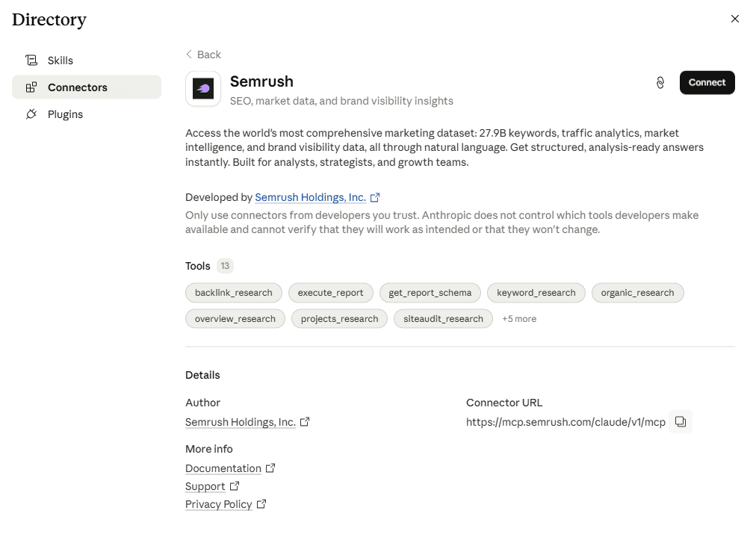Open the Support link
756x546 pixels.
click(205, 485)
